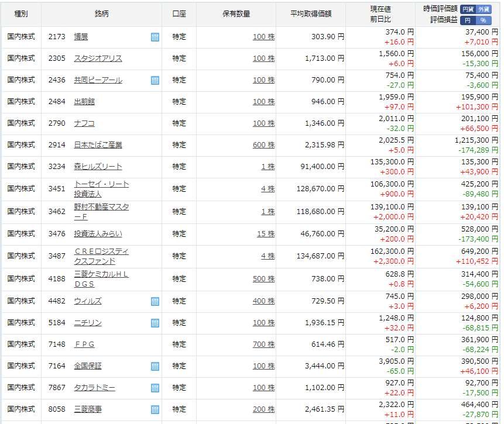Image resolution: width=504 pixels, height=424 pixels.
Task: Open the CREロジスティクスファンド link
Action: [x=101, y=256]
